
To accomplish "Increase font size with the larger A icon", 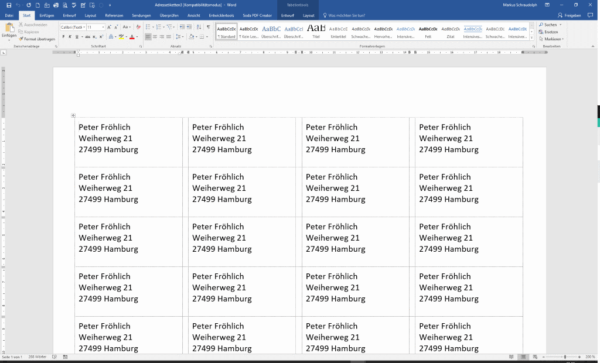I will click(x=109, y=27).
